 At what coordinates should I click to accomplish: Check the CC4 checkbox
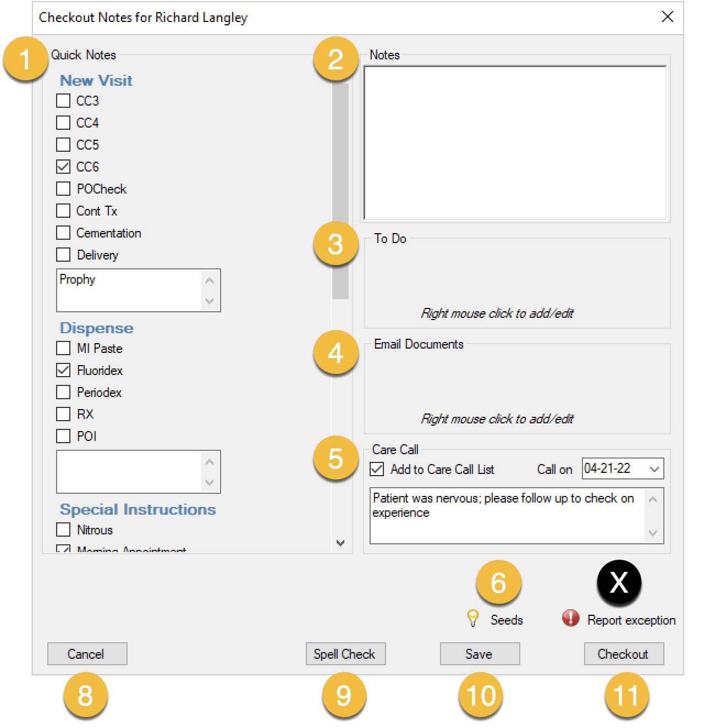pos(63,123)
